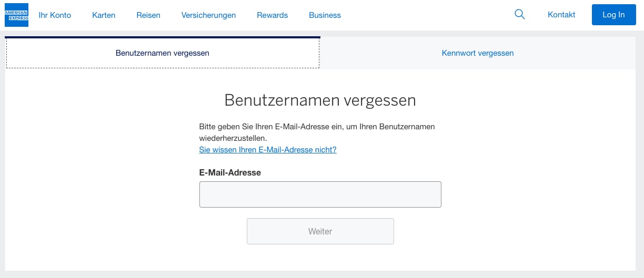Open the Ihr Konto menu

[x=55, y=15]
